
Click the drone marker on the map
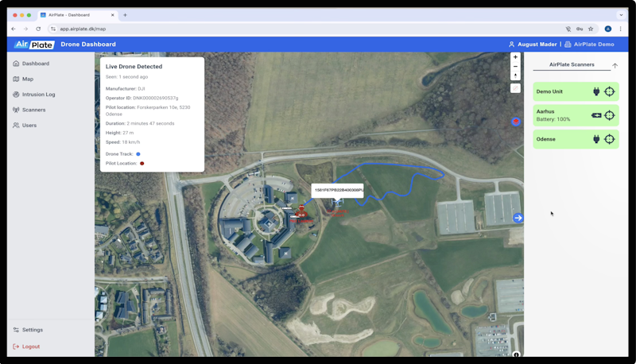pos(337,203)
